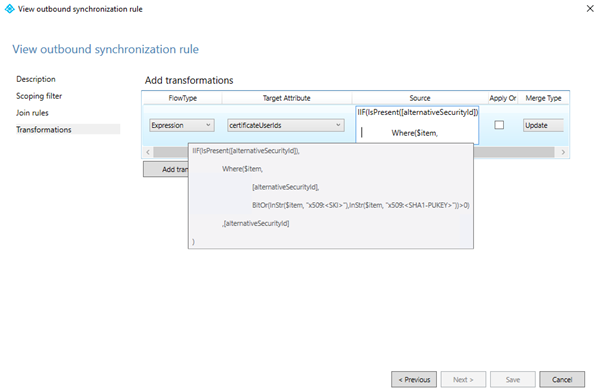Image resolution: width=600 pixels, height=390 pixels.
Task: Click the left arrow of horizontal scrollbar
Action: tap(148, 152)
